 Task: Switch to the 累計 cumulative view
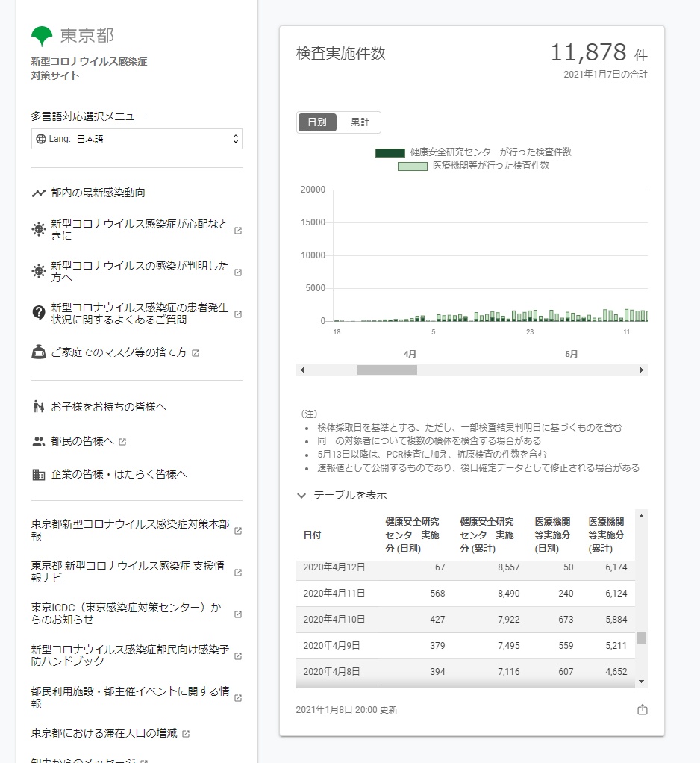click(x=361, y=122)
